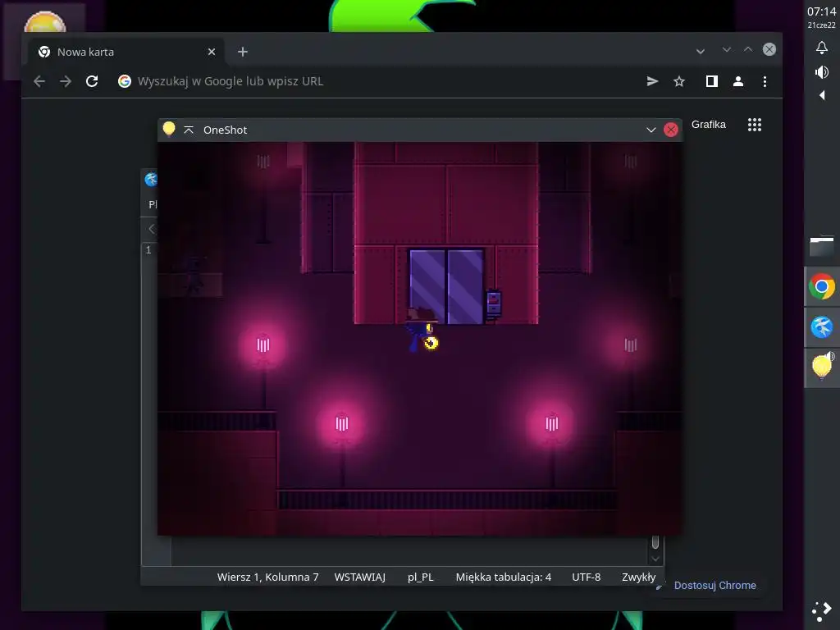
Task: Reload the current Chrome page
Action: pos(92,81)
